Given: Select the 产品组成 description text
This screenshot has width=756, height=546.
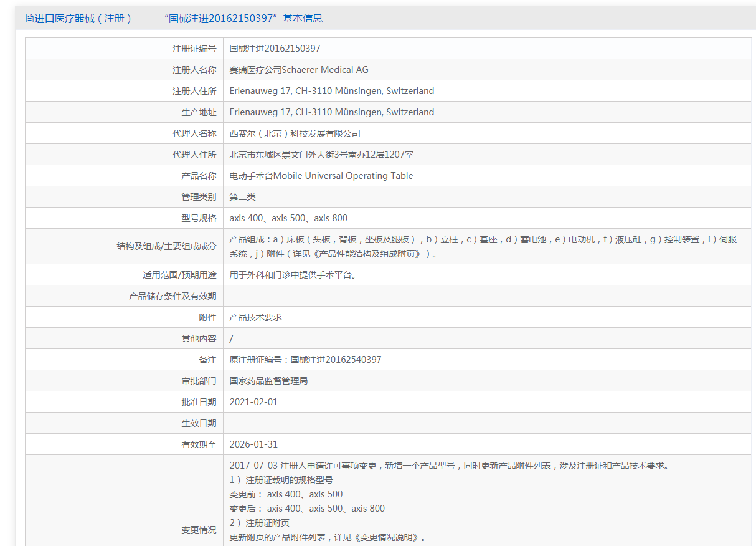Looking at the screenshot, I should tap(483, 246).
